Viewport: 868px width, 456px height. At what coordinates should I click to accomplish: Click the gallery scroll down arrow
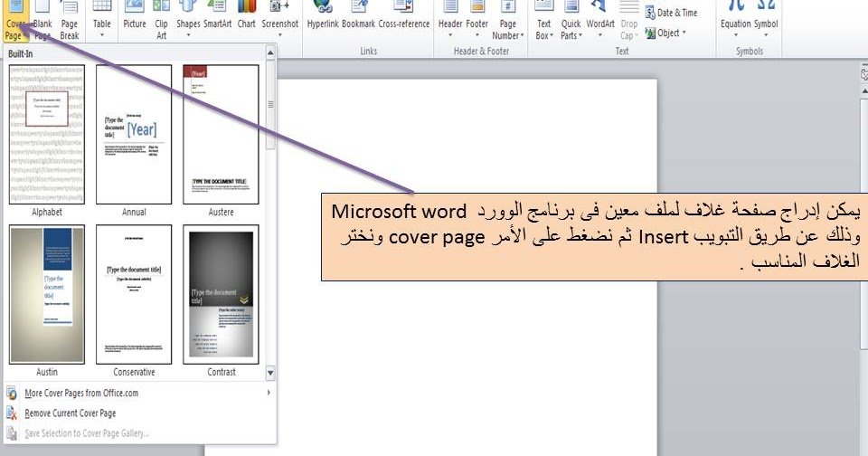point(270,373)
